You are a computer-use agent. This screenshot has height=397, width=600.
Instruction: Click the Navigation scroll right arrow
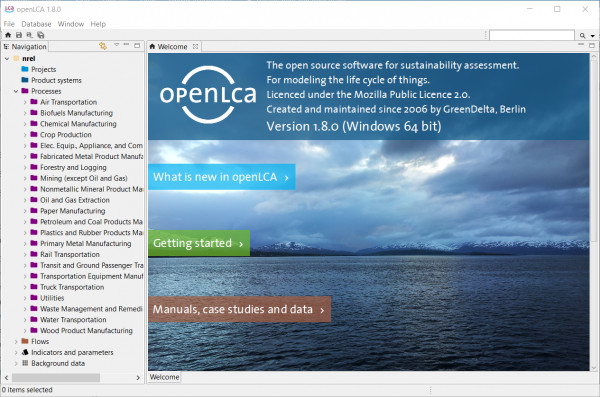point(138,378)
